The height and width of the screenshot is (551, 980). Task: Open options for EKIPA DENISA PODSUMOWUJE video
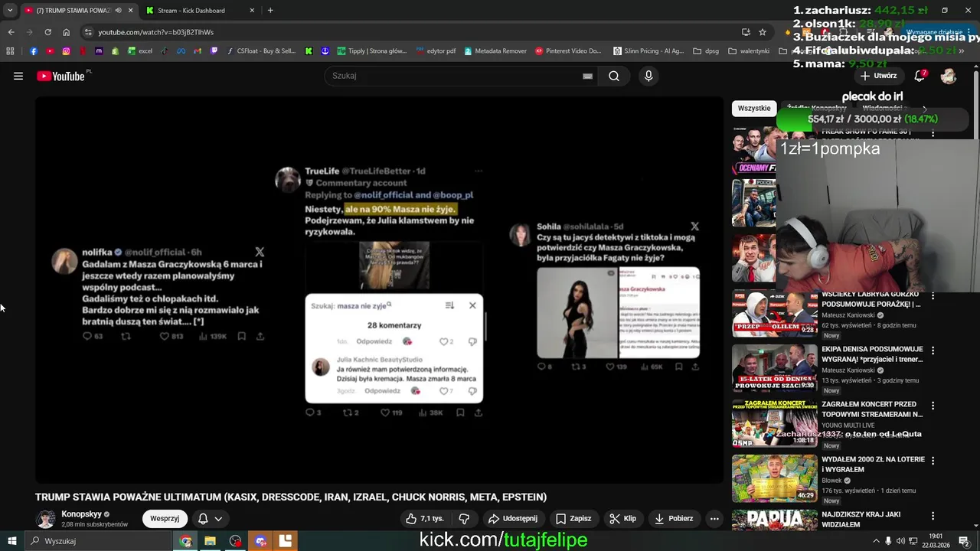[x=933, y=350]
